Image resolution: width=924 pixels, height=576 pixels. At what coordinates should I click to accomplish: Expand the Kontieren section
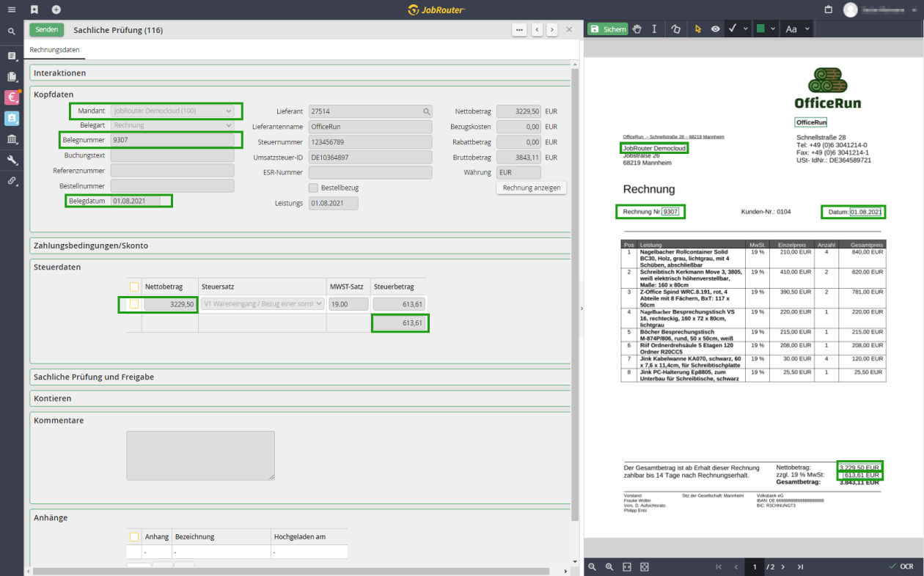point(301,399)
